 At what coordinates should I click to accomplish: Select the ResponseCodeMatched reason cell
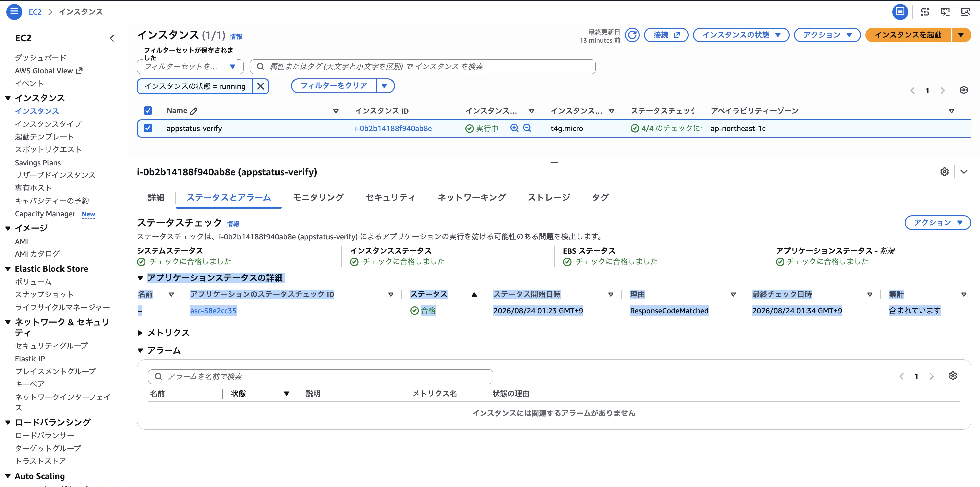pyautogui.click(x=669, y=311)
